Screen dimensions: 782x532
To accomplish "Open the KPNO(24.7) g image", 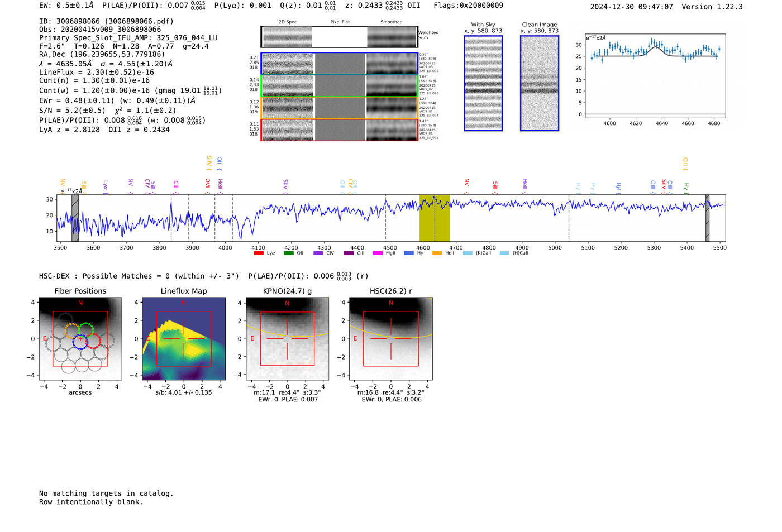I will tap(288, 339).
